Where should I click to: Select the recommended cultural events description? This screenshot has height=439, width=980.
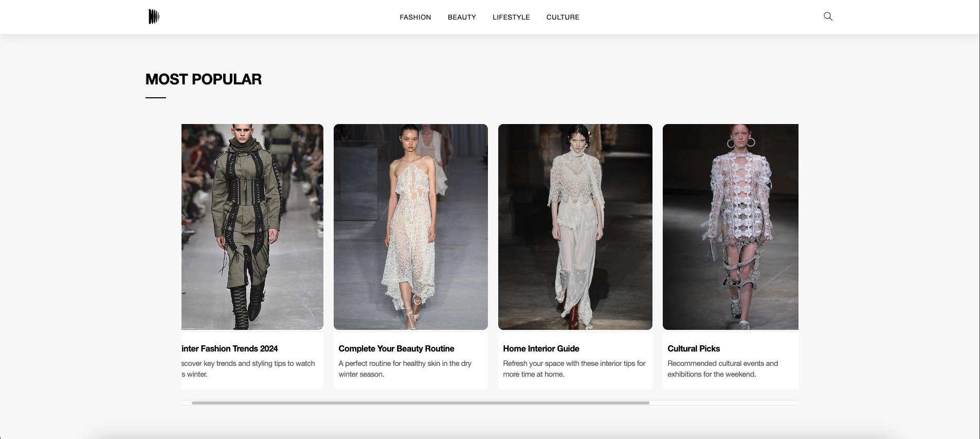click(x=722, y=368)
